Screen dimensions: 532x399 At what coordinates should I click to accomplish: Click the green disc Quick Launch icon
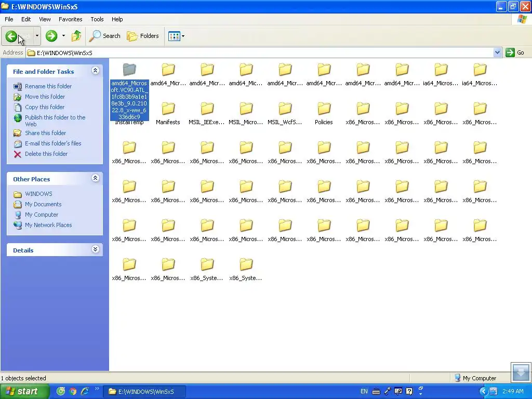coord(61,392)
